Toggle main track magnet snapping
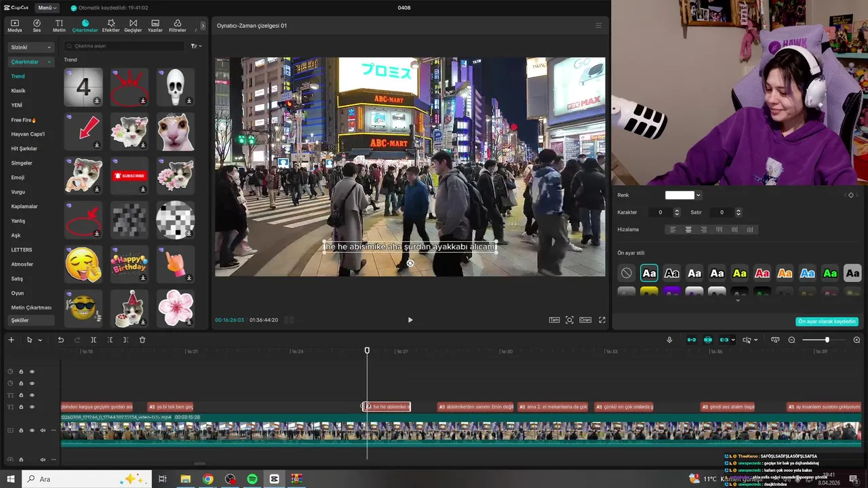 [x=692, y=340]
